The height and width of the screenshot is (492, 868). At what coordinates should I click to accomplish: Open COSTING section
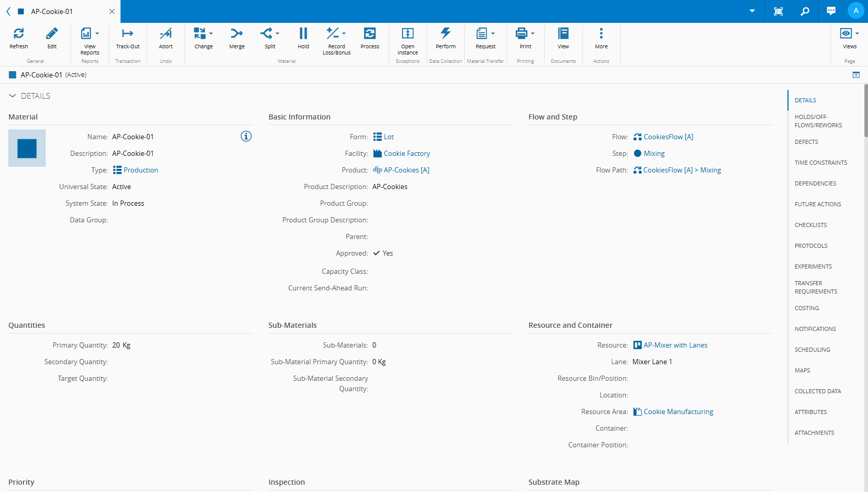[x=807, y=308]
